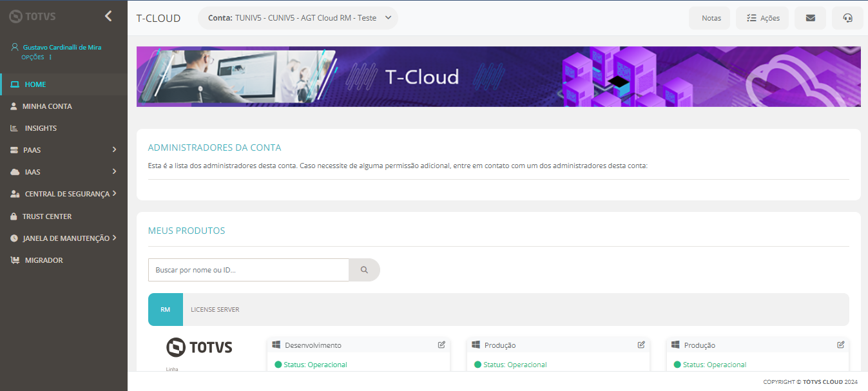Click the headset support icon top right

pos(847,18)
